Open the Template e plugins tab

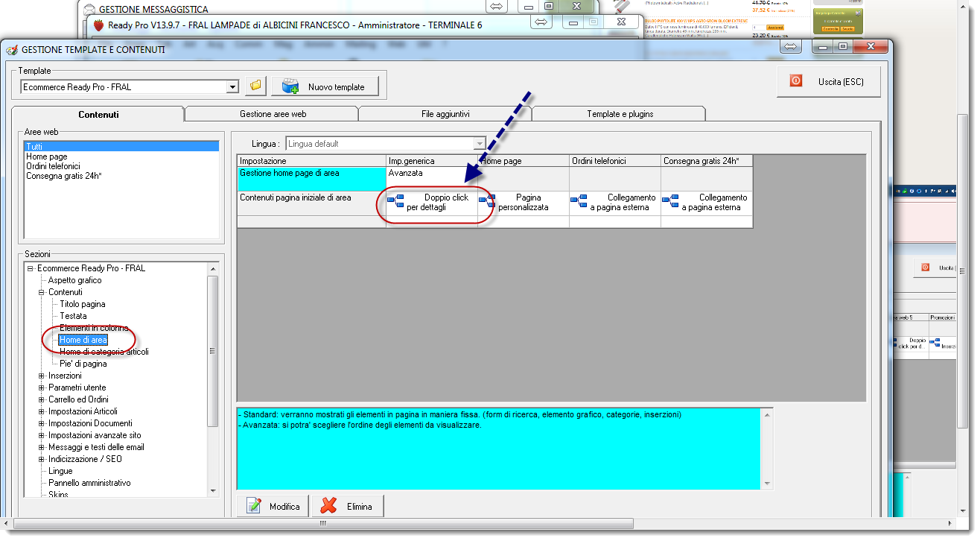click(620, 114)
